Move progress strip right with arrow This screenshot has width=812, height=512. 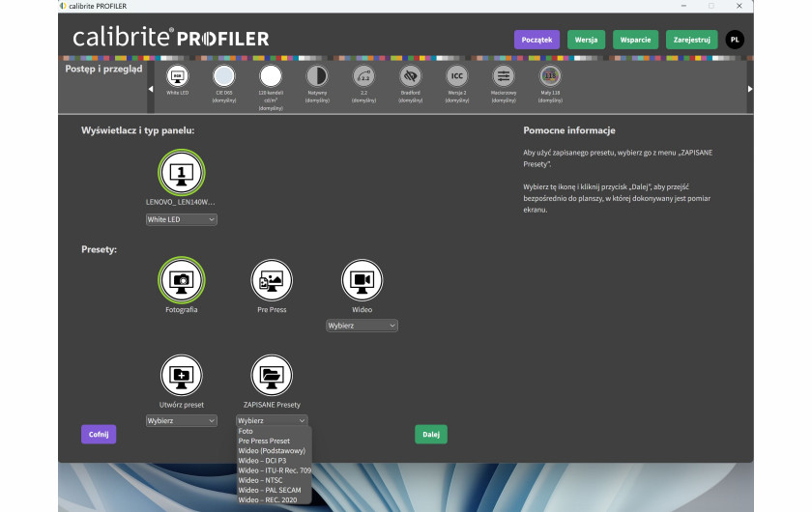(x=750, y=89)
